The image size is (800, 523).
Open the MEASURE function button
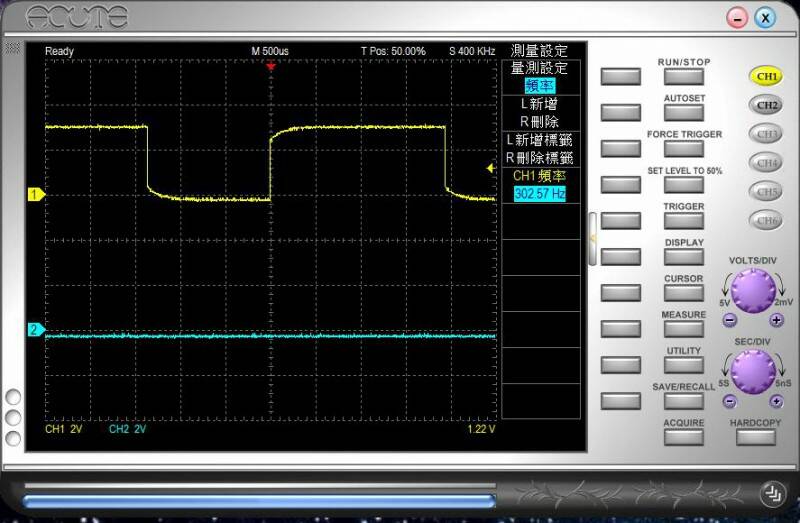pyautogui.click(x=684, y=329)
